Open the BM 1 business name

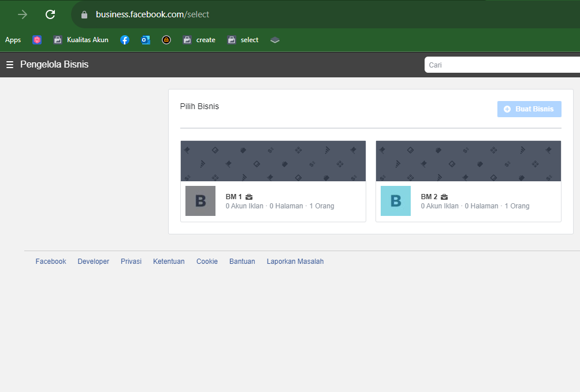tap(234, 197)
